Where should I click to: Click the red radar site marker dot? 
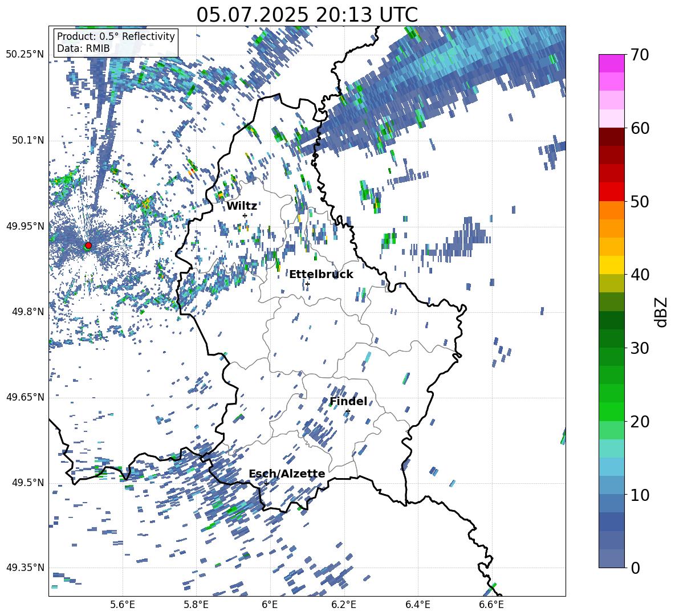tap(88, 246)
